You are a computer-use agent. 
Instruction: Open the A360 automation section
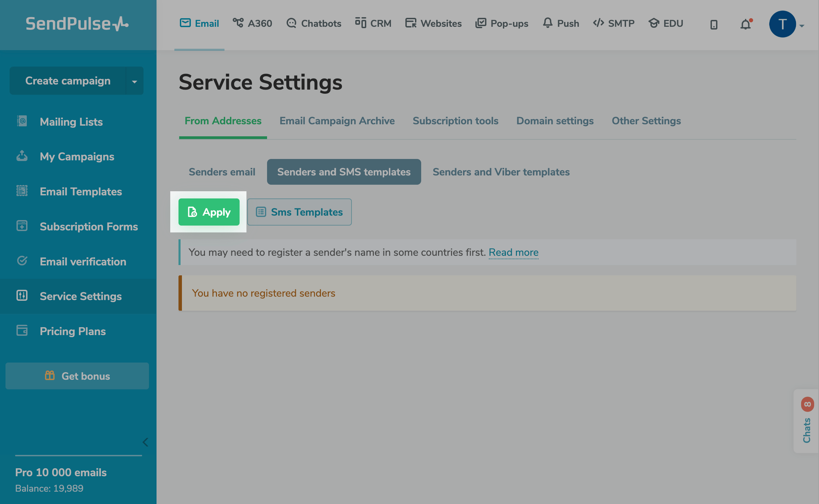[x=252, y=23]
